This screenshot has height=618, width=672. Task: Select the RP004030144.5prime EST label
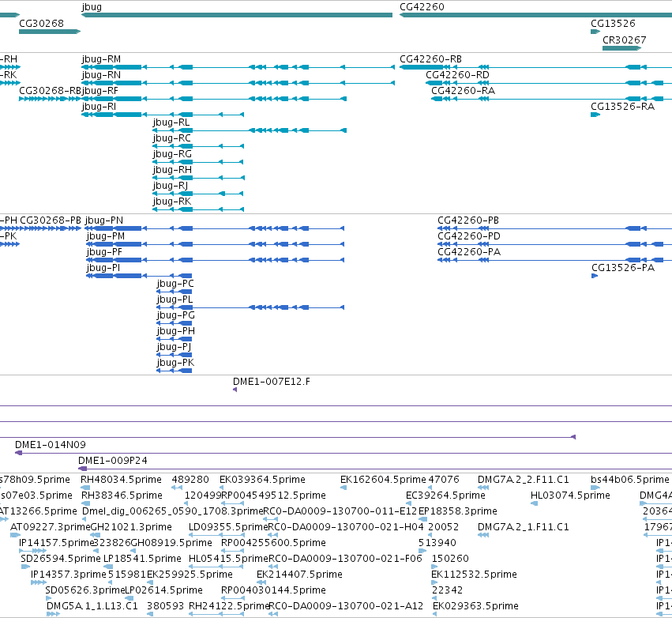pyautogui.click(x=273, y=590)
